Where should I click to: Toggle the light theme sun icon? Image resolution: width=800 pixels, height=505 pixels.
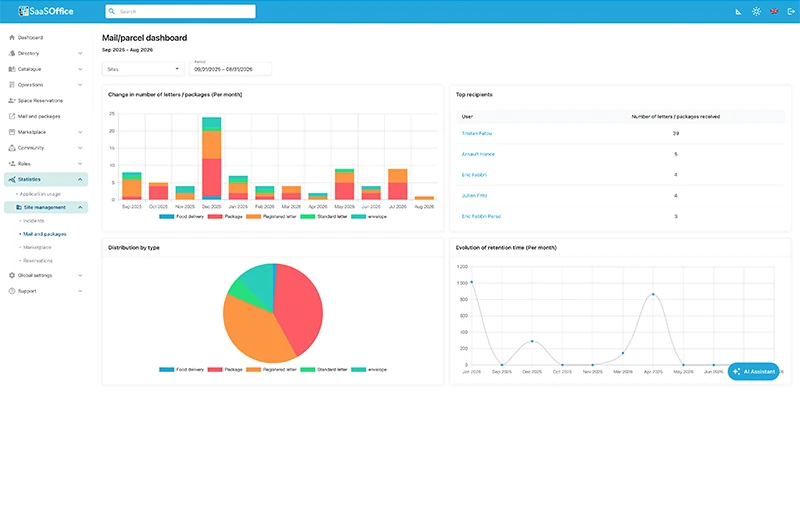point(756,11)
